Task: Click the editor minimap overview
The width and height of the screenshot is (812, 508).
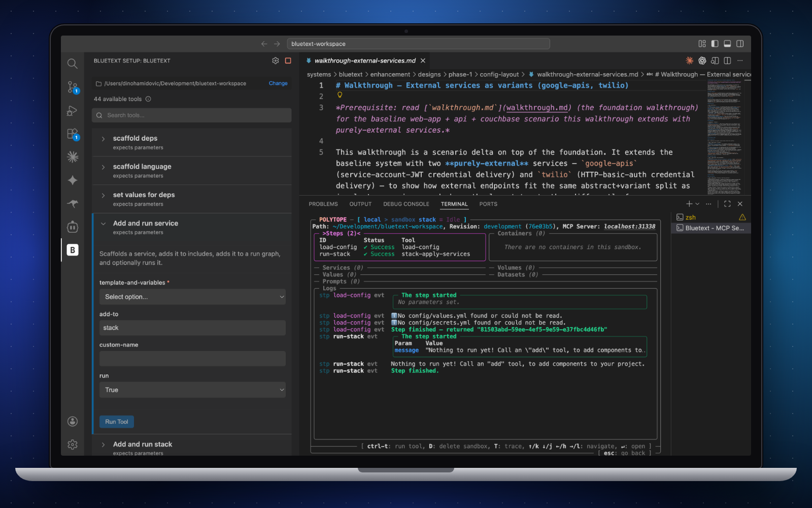Action: [725, 137]
